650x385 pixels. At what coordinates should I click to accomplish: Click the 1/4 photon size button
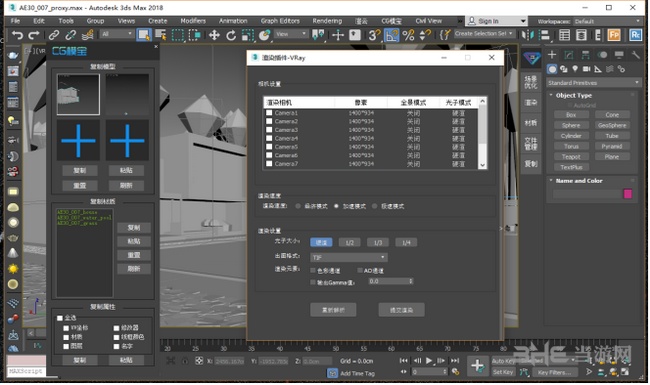(406, 242)
